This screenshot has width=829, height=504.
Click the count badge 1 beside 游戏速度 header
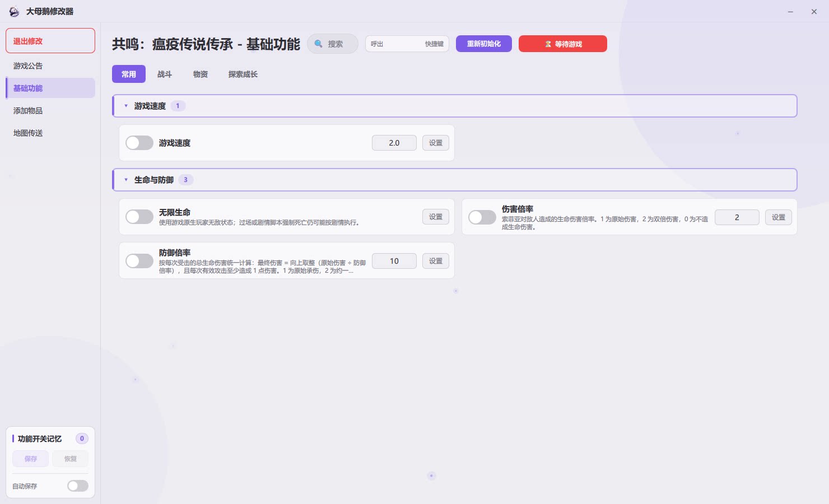click(178, 106)
